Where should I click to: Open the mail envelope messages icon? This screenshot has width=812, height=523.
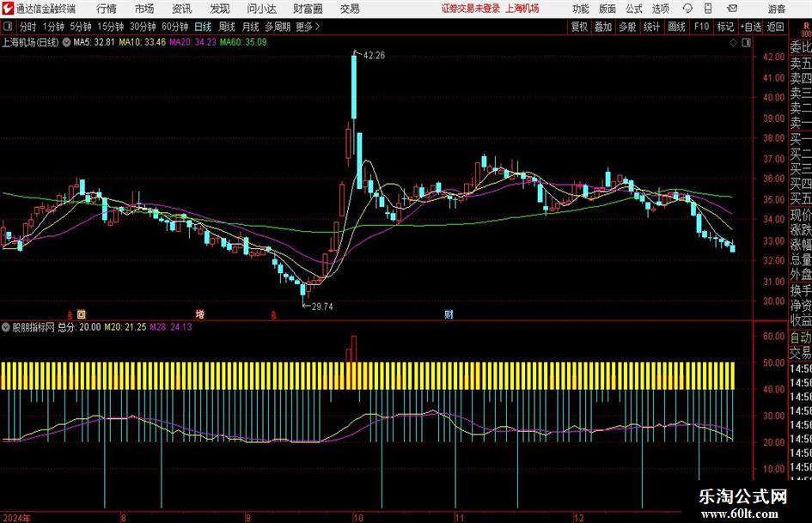coord(732,9)
